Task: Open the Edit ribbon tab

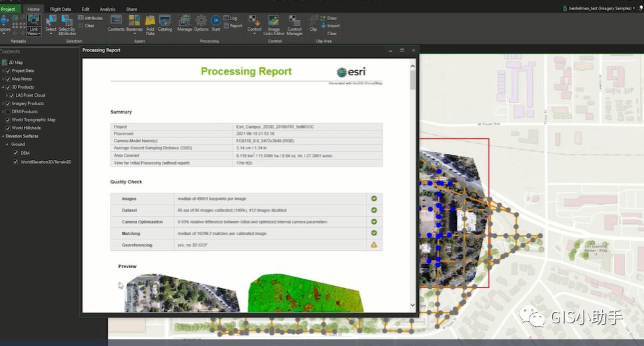Action: point(85,9)
